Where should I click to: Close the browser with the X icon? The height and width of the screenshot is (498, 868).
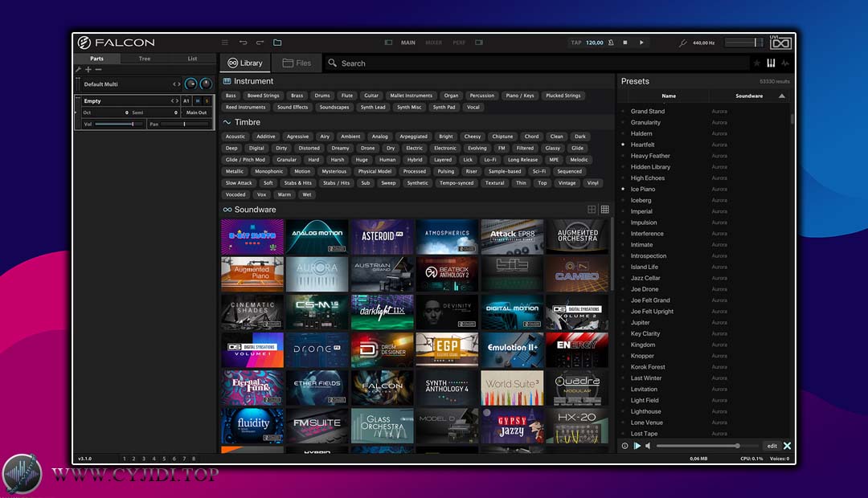point(787,446)
